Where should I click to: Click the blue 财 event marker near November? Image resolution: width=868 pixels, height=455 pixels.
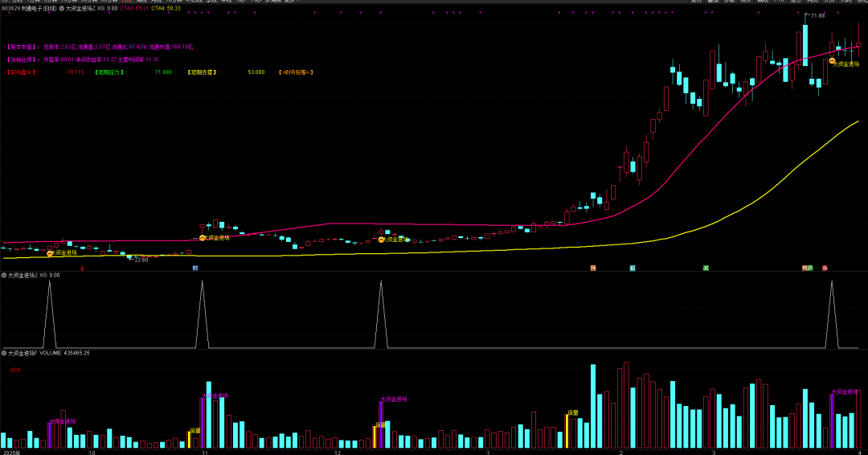(194, 268)
